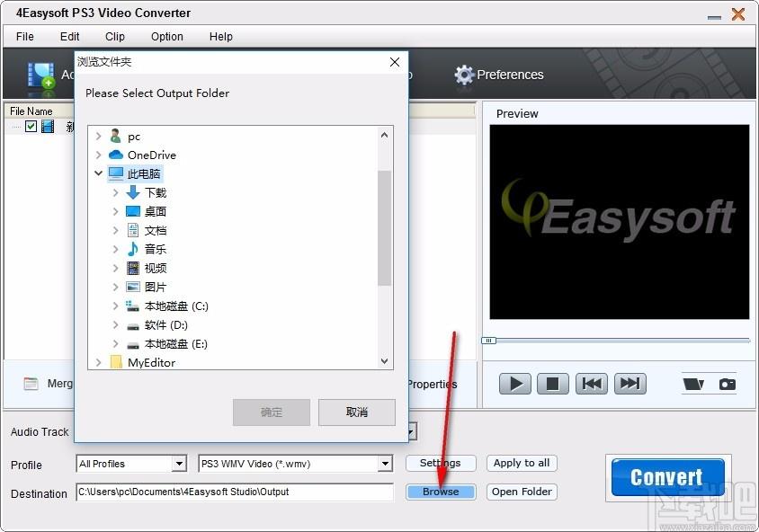The width and height of the screenshot is (759, 532).
Task: Select 音乐 folder in tree
Action: coord(156,249)
